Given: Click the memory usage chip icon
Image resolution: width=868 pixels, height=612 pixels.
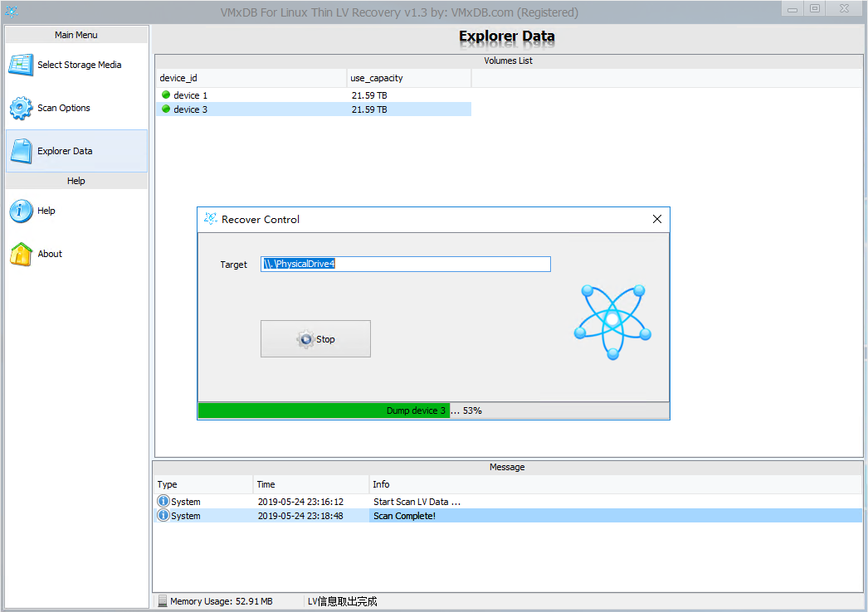Looking at the screenshot, I should tap(162, 601).
